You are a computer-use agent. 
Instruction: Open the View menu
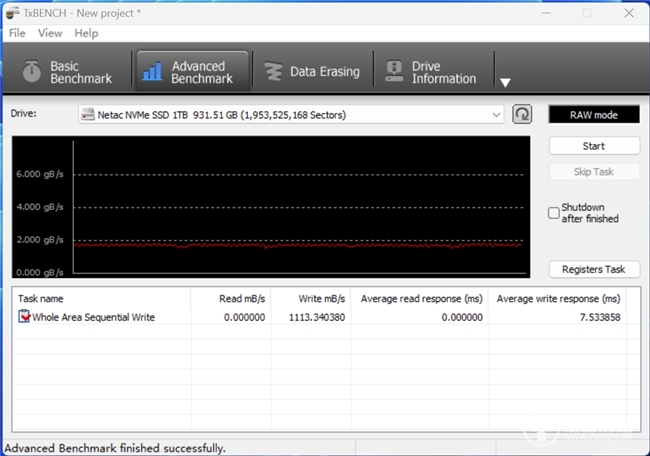pos(50,33)
